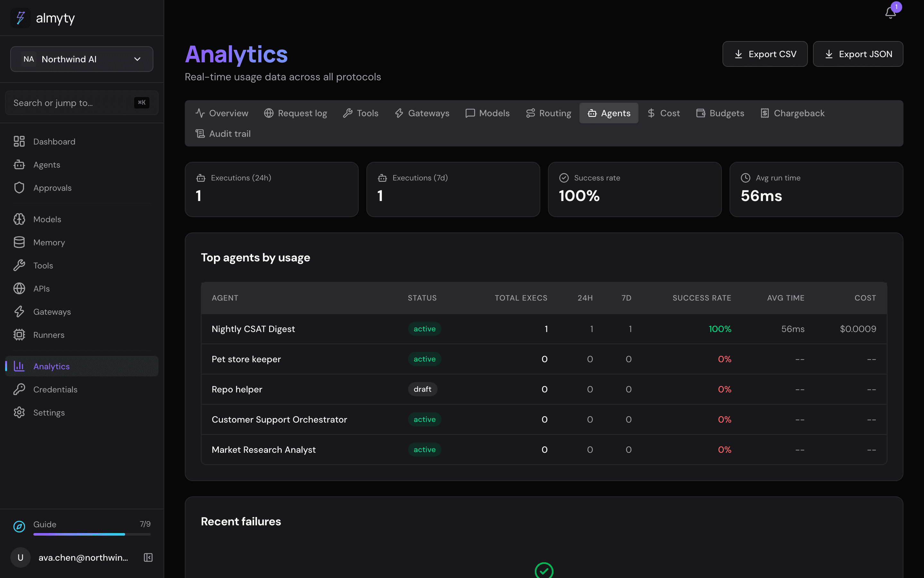Select the Budgets tab
Screen dimensions: 924x578
[x=720, y=113]
